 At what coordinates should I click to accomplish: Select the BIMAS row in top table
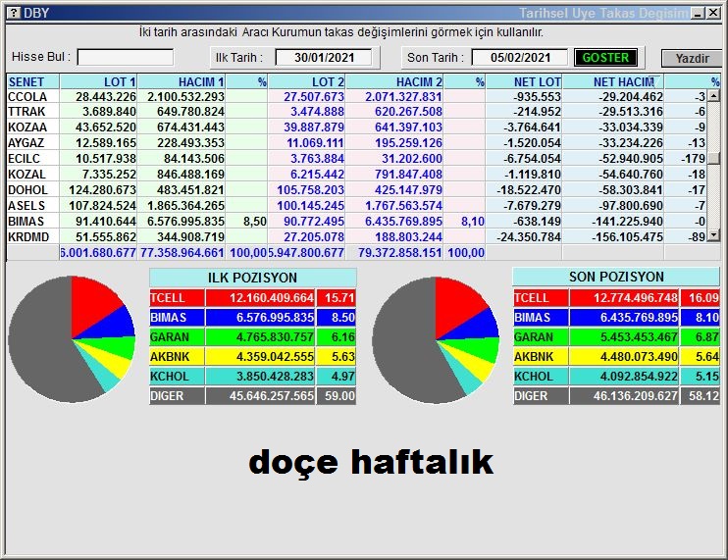(x=356, y=222)
